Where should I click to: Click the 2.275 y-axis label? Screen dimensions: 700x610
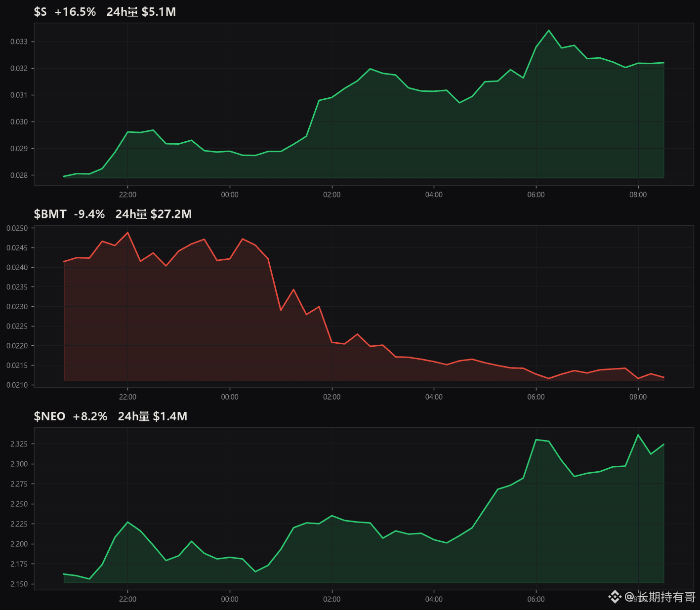click(x=19, y=484)
